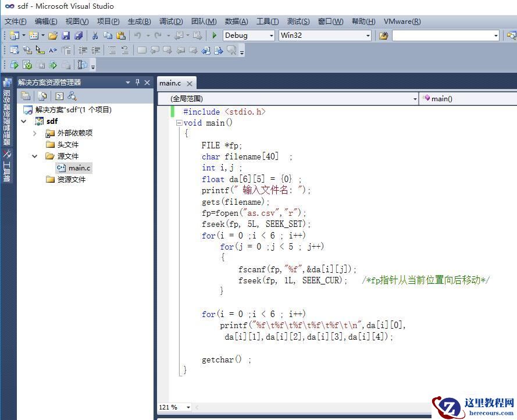Click the Increase Indent icon
517x420 pixels.
pos(96,50)
